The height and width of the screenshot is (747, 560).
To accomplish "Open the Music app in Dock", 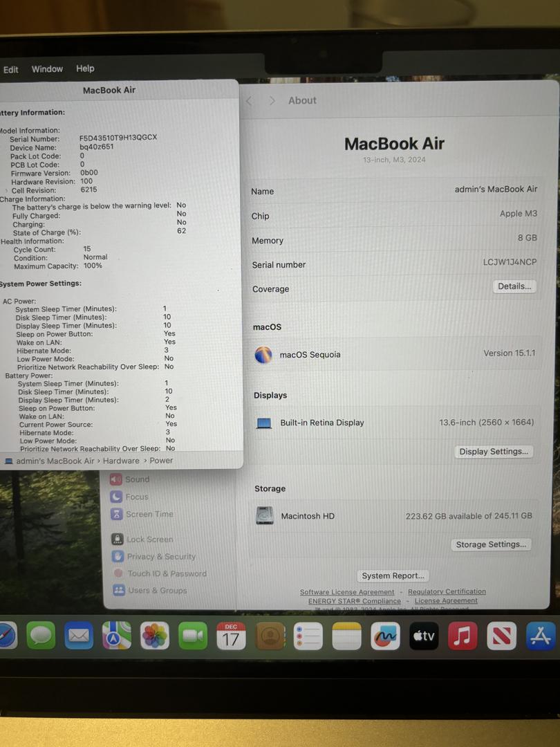I will 463,636.
